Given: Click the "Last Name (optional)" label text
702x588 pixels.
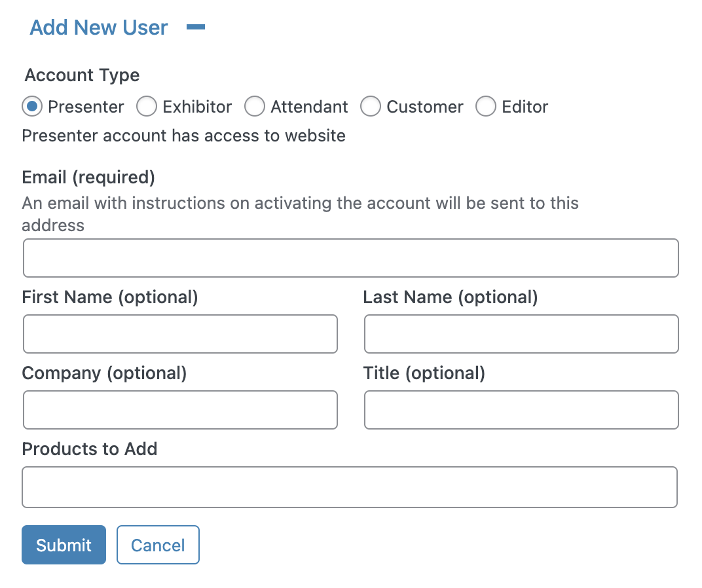Looking at the screenshot, I should point(451,297).
